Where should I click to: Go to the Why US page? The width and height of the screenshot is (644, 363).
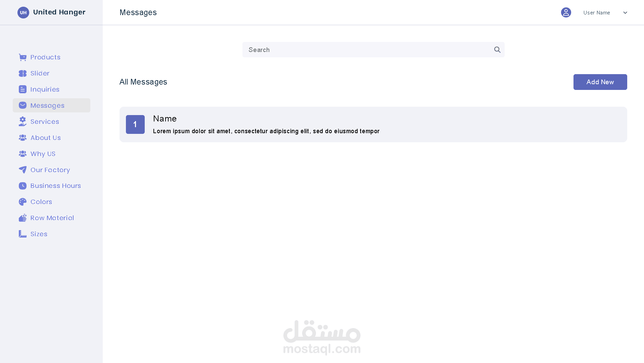(x=52, y=154)
